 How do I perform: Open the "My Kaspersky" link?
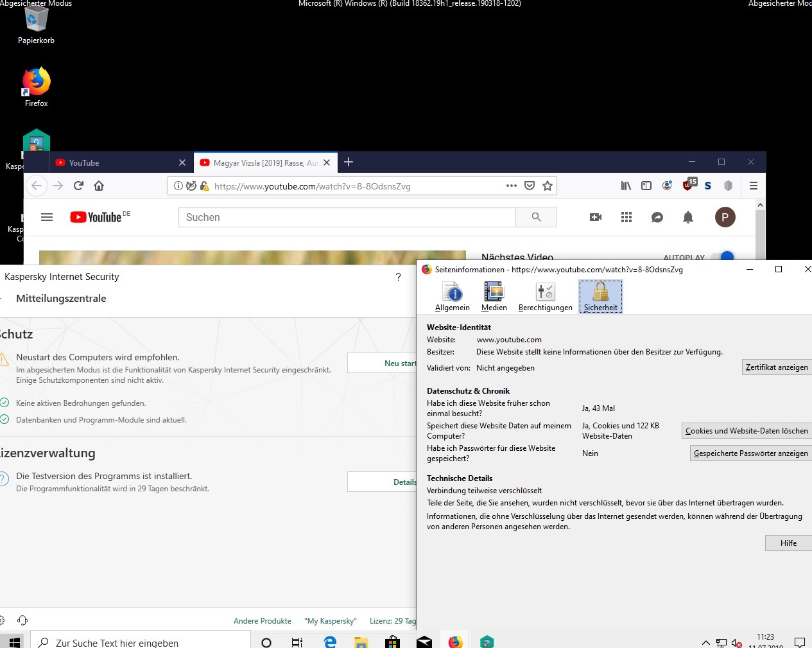330,621
